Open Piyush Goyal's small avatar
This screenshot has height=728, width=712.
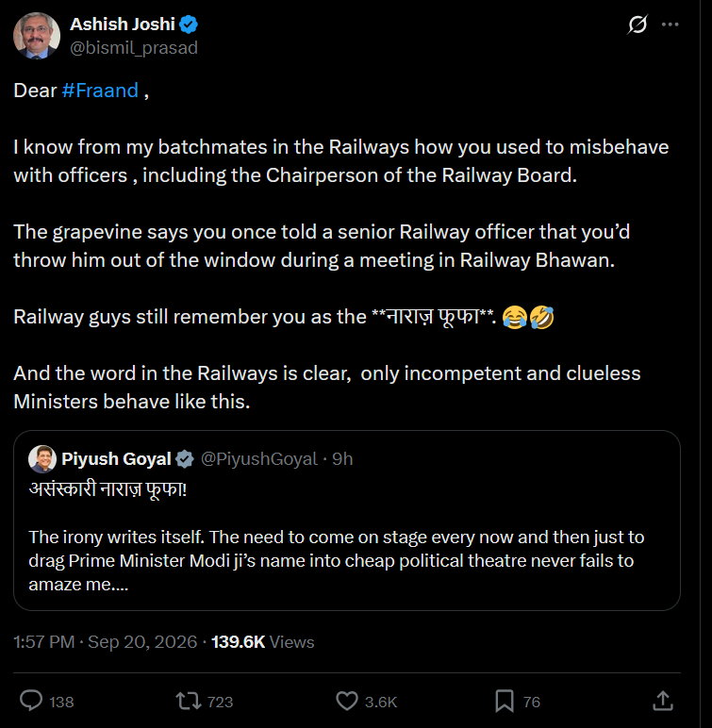pyautogui.click(x=42, y=459)
